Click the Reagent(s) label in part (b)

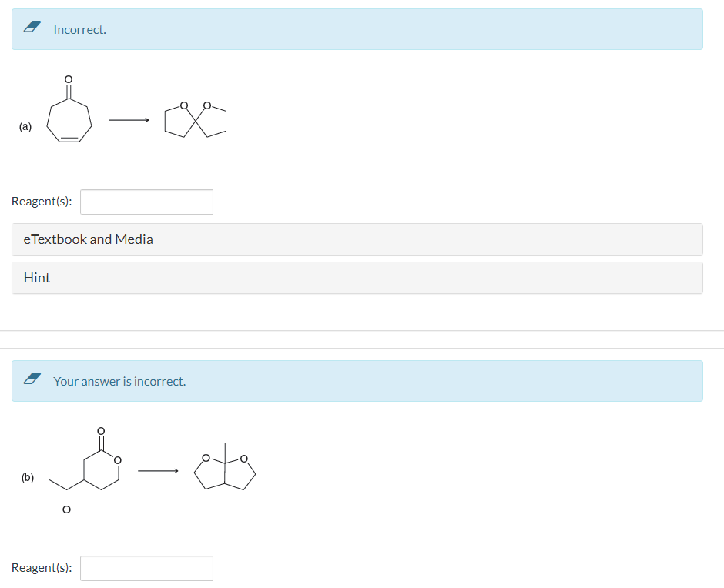tap(42, 567)
